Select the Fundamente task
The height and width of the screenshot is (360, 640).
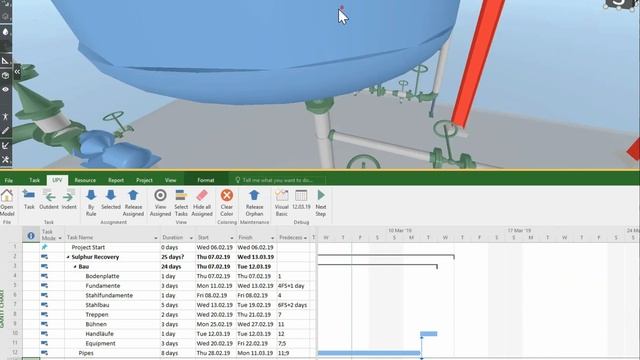[x=102, y=286]
